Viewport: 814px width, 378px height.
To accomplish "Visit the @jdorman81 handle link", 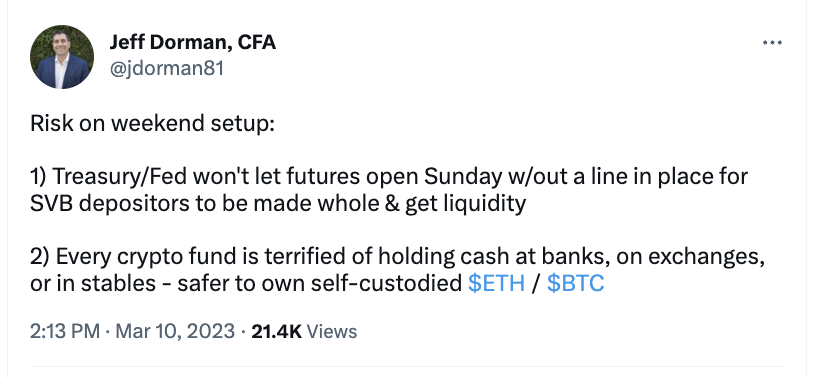I will coord(166,68).
